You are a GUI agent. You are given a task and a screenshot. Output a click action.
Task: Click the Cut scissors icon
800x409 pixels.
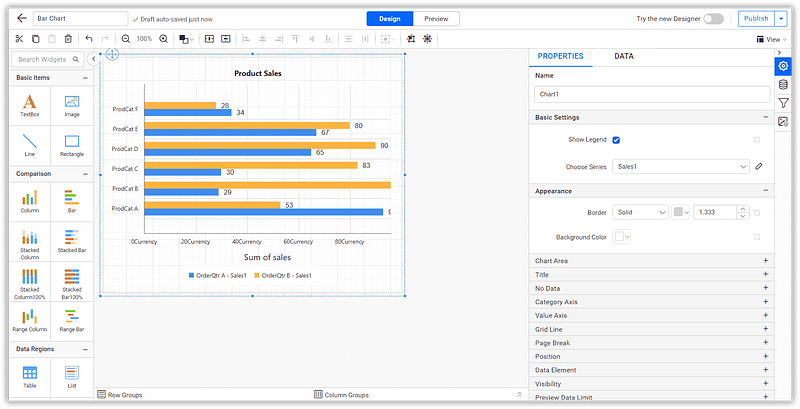pyautogui.click(x=19, y=39)
